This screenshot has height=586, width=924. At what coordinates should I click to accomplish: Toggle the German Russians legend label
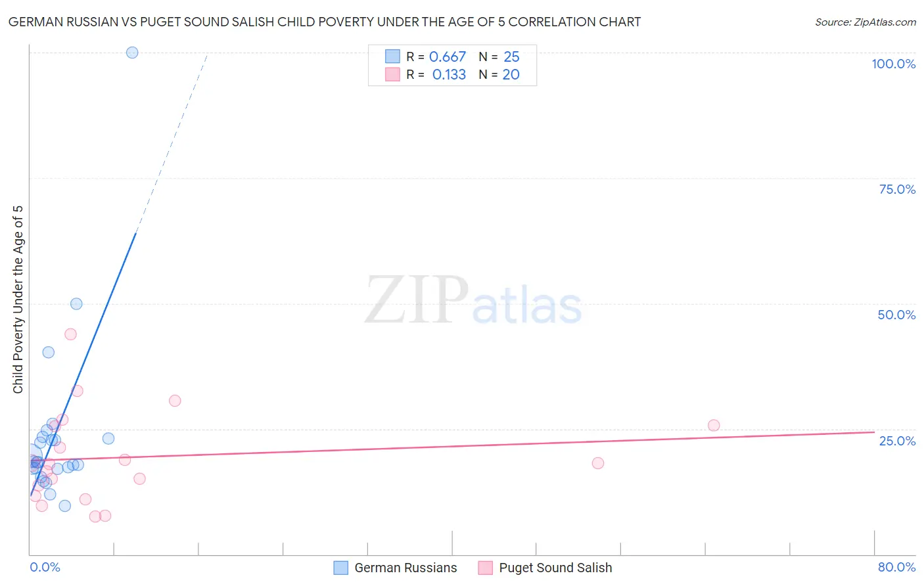point(405,568)
